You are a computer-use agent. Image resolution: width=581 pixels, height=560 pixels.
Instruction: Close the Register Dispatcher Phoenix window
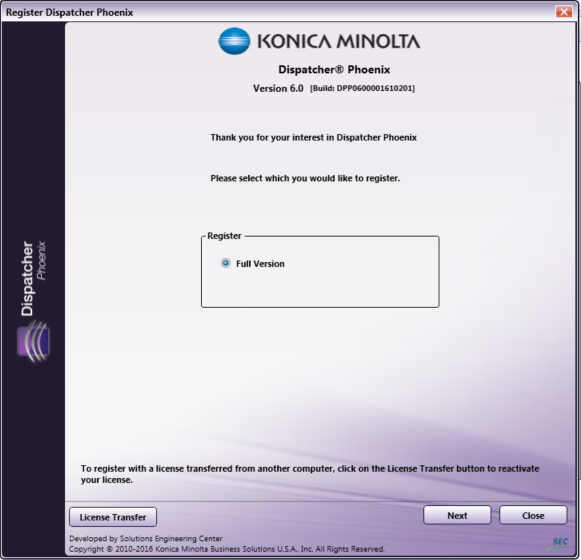coord(564,12)
